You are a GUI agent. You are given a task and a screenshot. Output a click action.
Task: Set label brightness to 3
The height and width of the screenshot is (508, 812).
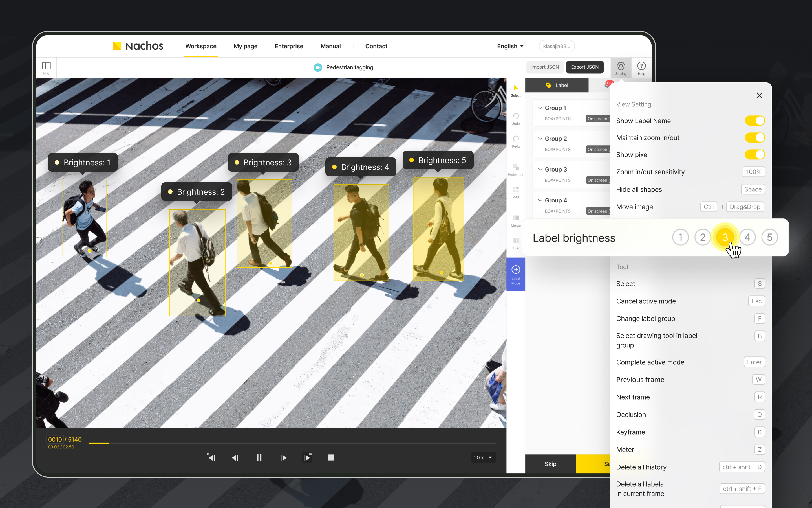click(725, 237)
